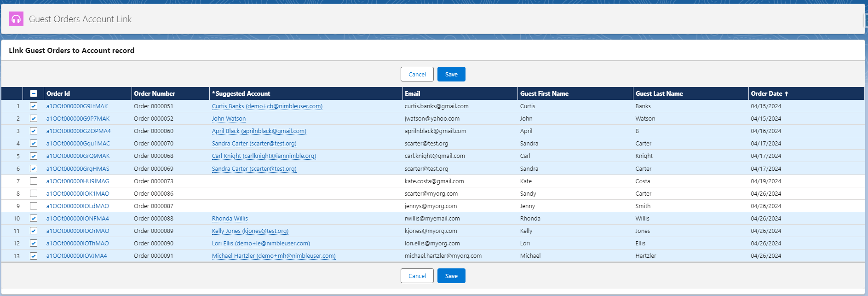Check the box for Order 0000073
The image size is (868, 296).
pos(34,181)
